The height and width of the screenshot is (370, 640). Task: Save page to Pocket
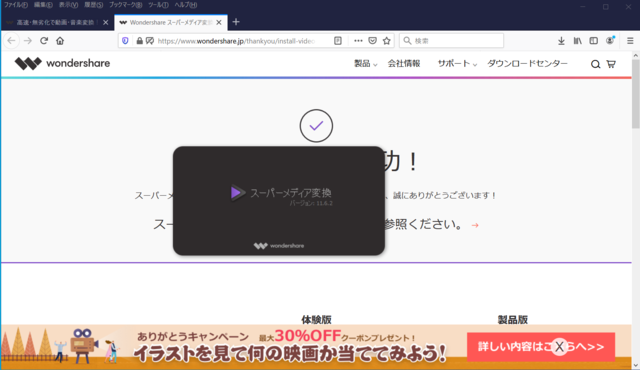pos(372,41)
